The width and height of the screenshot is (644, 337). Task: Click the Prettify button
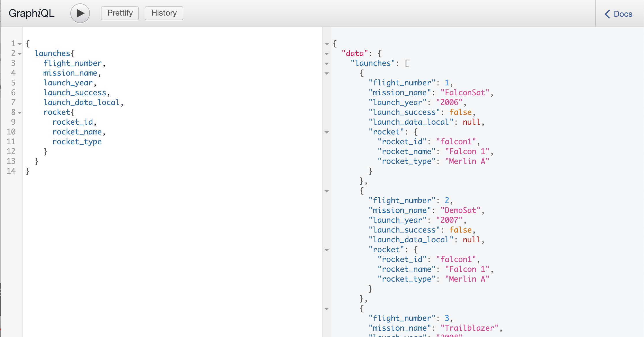[x=120, y=13]
